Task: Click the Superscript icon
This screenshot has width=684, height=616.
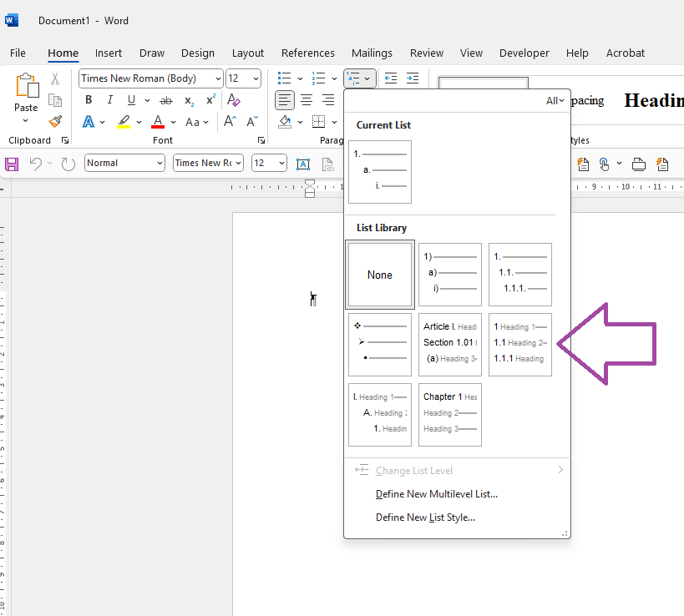Action: (210, 100)
